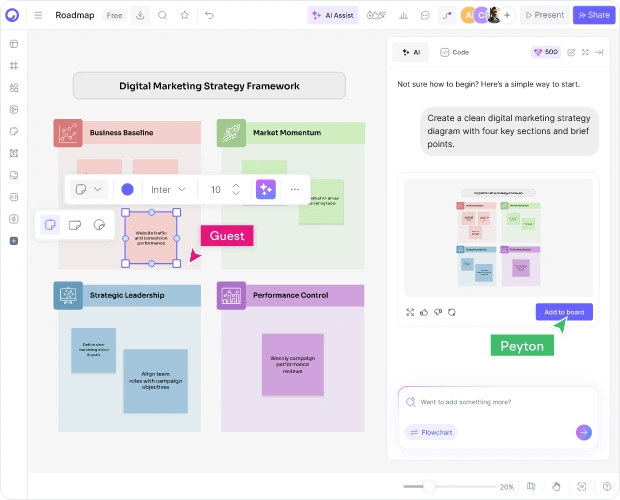Open the minimap icon in the bottom bar
This screenshot has height=500, width=620.
[x=531, y=487]
